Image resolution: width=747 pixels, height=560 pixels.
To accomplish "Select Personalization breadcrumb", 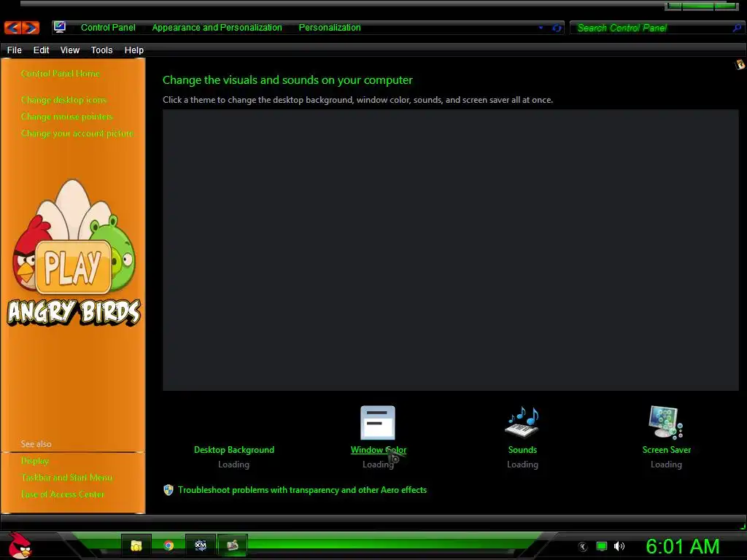I will click(x=330, y=28).
